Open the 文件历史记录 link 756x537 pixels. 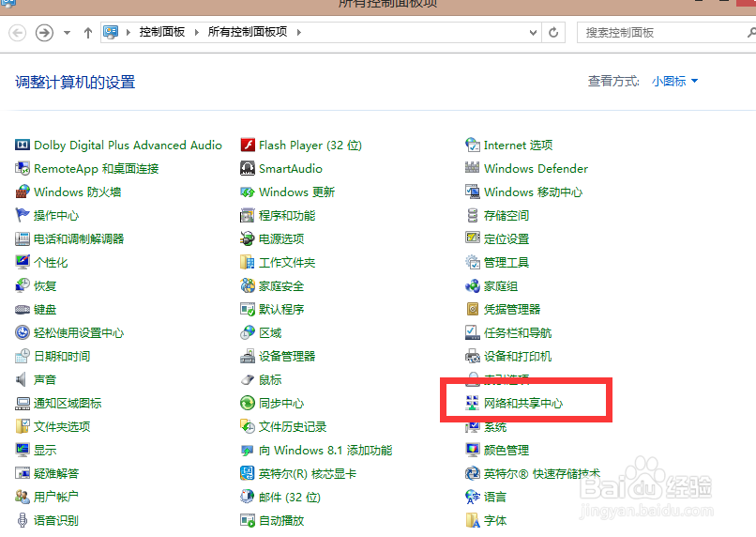click(293, 426)
